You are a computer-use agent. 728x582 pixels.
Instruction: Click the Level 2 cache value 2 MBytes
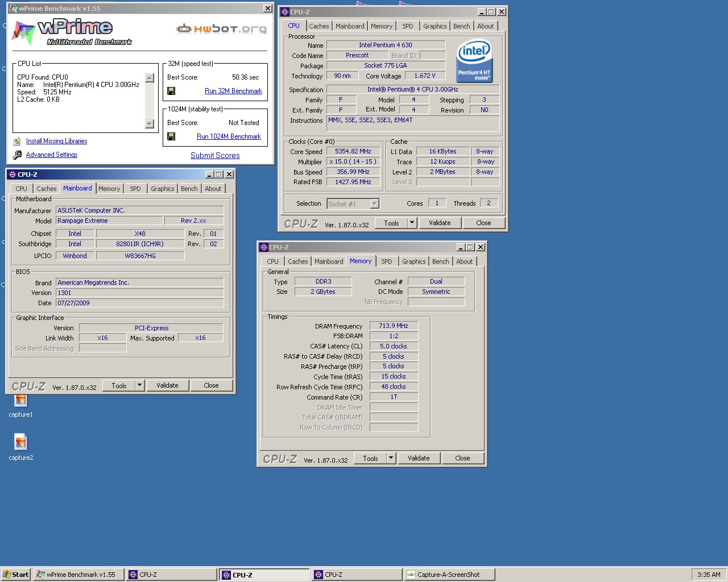(x=442, y=172)
